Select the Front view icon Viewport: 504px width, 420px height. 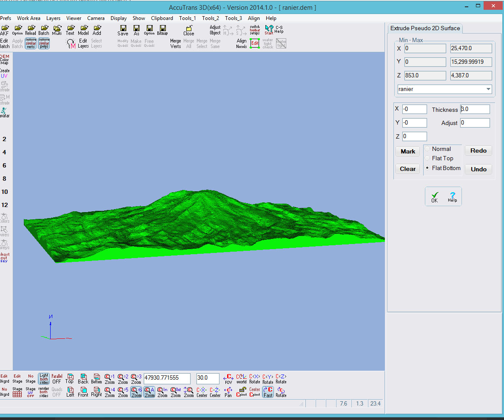83,391
